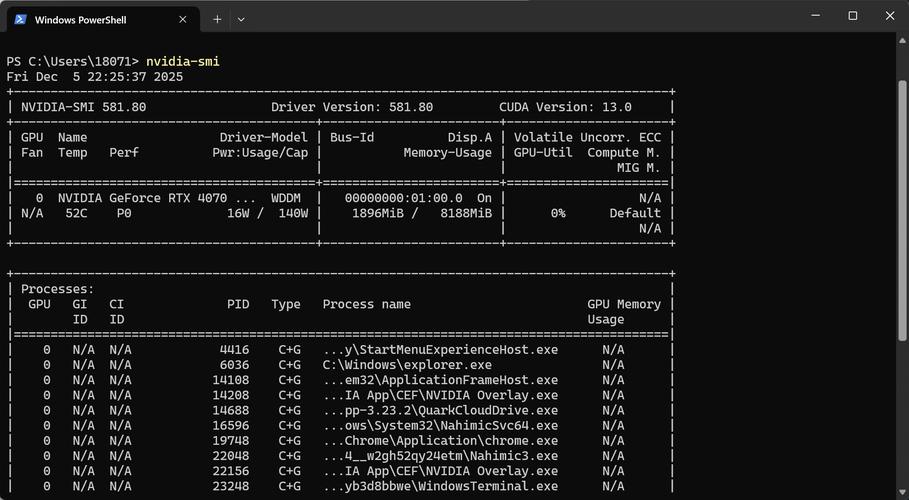Click the Driver Version: 581.80 text
909x500 pixels.
click(352, 107)
